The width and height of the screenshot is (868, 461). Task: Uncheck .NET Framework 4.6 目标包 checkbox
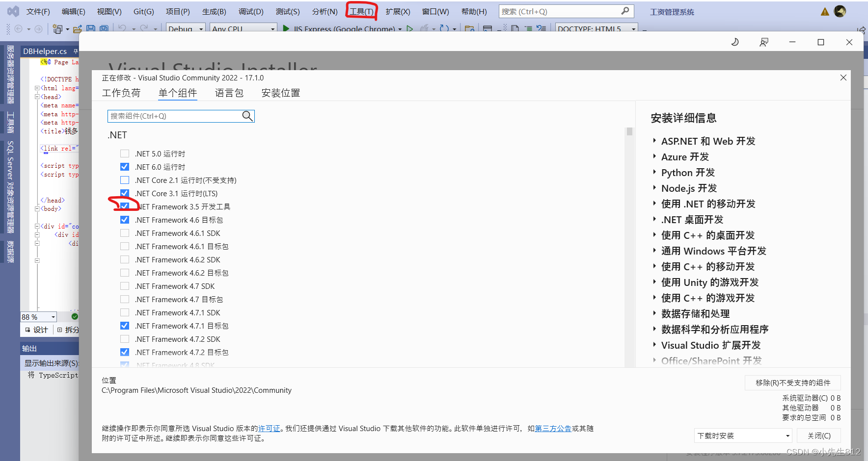[125, 220]
